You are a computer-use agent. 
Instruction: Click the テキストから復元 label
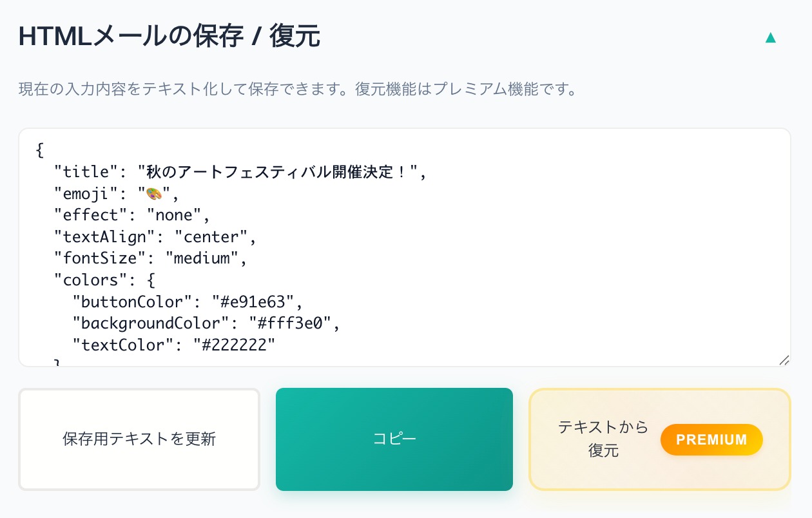click(603, 439)
